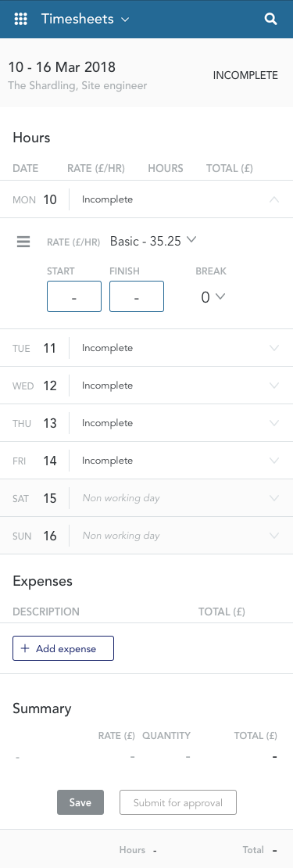Expand the Sunday 16 non working day

click(274, 536)
